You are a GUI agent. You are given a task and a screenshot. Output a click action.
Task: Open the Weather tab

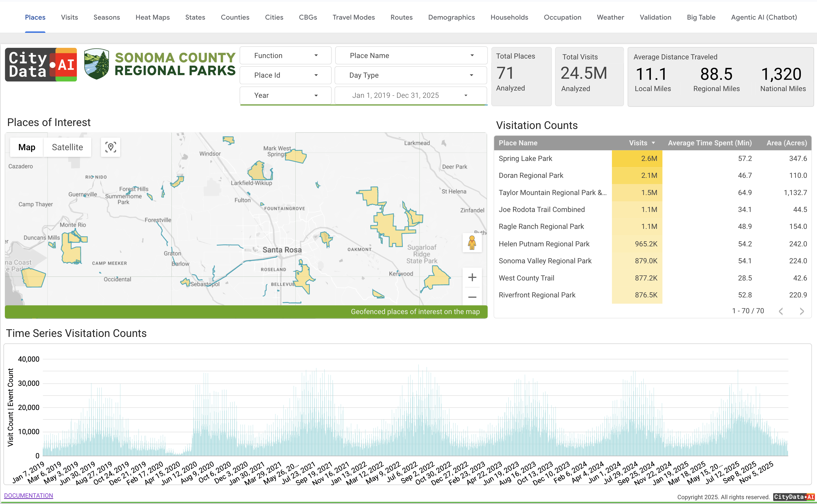pos(610,17)
